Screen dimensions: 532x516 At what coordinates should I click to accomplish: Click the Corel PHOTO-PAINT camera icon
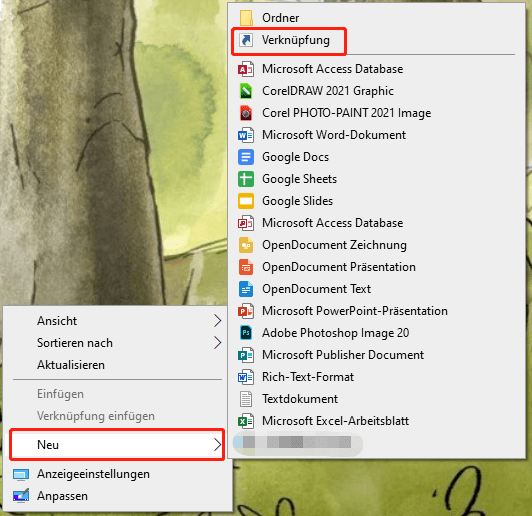246,113
